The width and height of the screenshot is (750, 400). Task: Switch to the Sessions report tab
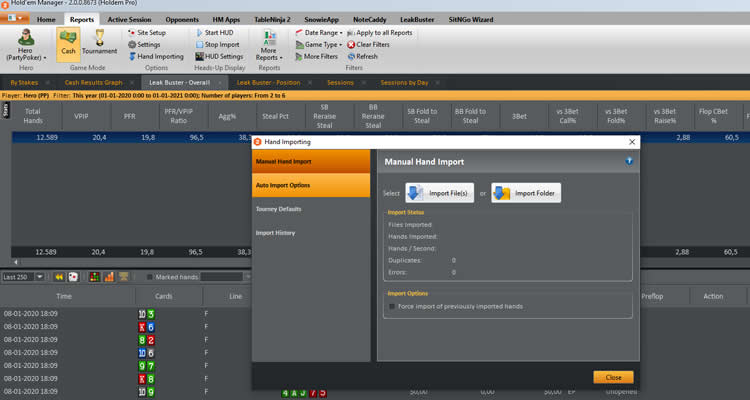tap(340, 83)
